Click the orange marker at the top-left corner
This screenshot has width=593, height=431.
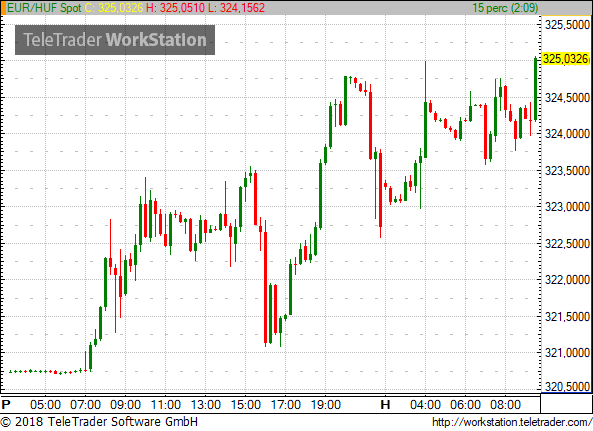[3, 8]
